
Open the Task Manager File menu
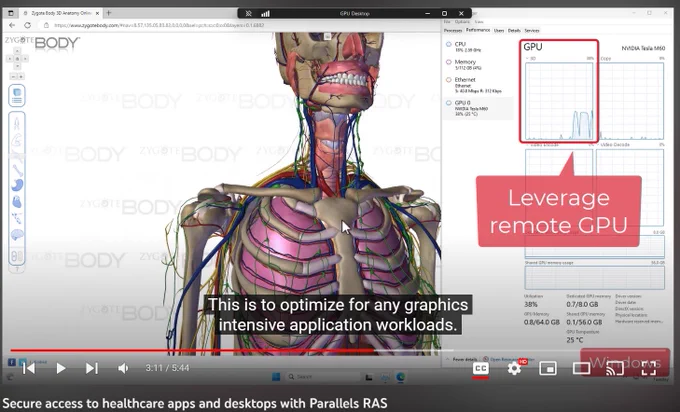coord(447,22)
